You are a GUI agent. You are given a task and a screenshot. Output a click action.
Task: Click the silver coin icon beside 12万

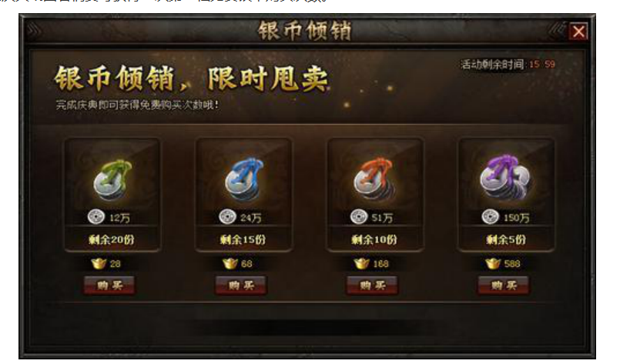click(96, 217)
